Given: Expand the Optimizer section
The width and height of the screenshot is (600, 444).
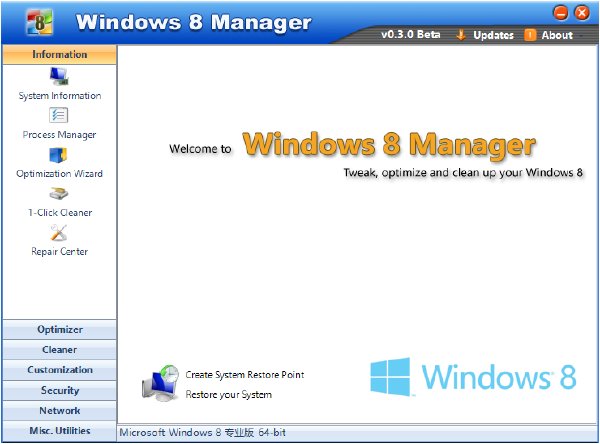Looking at the screenshot, I should point(60,329).
